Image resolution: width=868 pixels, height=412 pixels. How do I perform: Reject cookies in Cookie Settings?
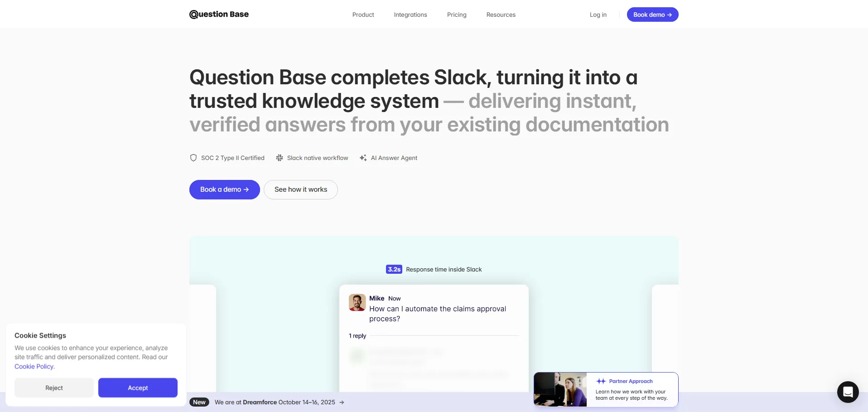pyautogui.click(x=54, y=388)
